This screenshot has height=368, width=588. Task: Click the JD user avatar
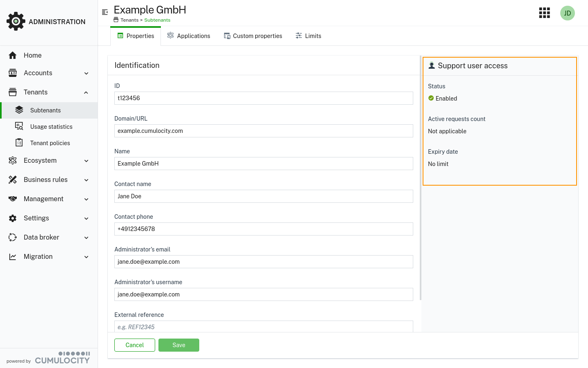567,13
